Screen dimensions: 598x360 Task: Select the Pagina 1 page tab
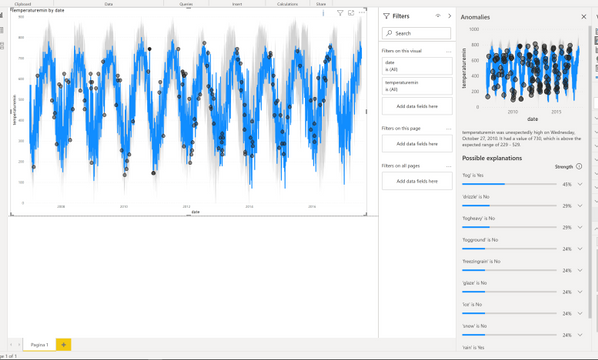coord(40,344)
